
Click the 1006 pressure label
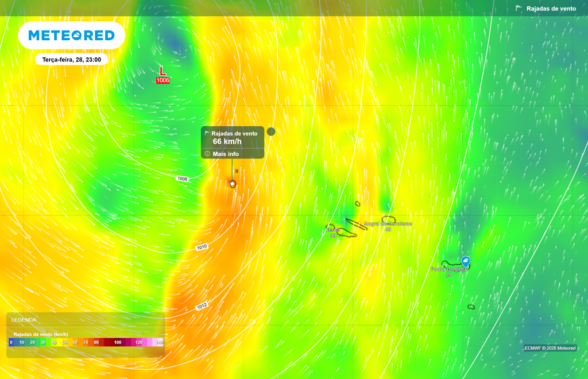[x=163, y=80]
